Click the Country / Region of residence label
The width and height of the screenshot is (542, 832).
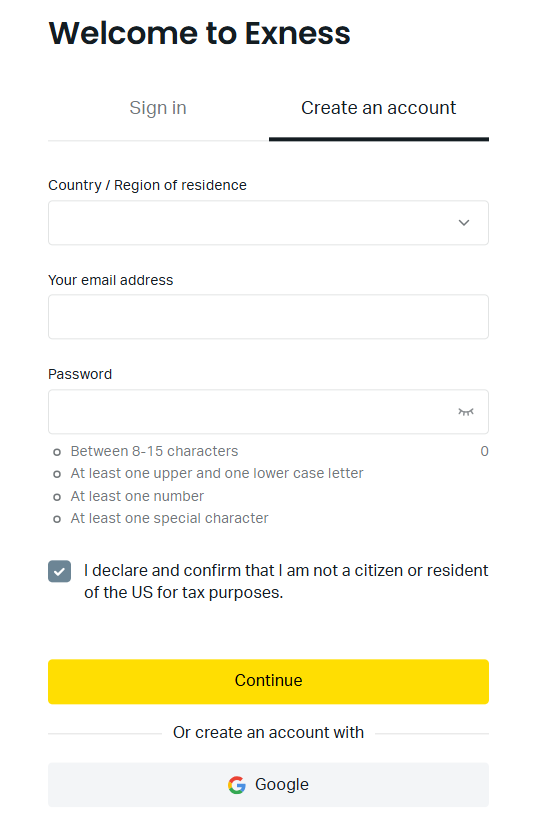pos(148,185)
